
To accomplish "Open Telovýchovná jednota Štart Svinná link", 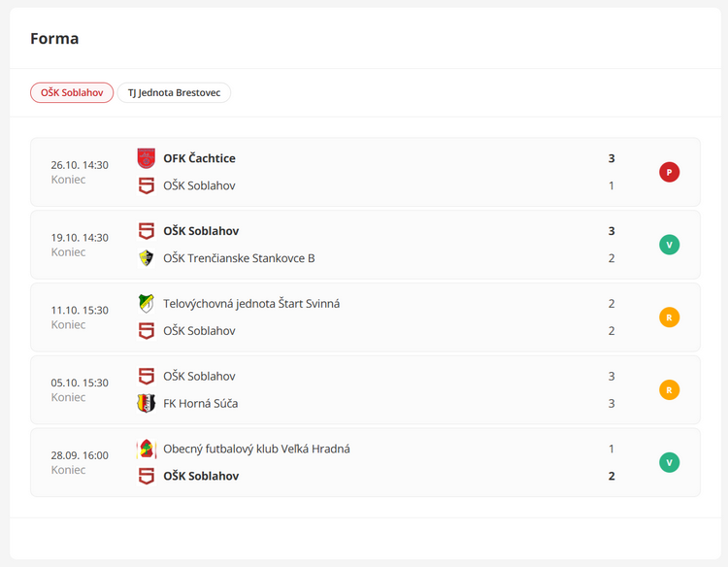I will (251, 304).
